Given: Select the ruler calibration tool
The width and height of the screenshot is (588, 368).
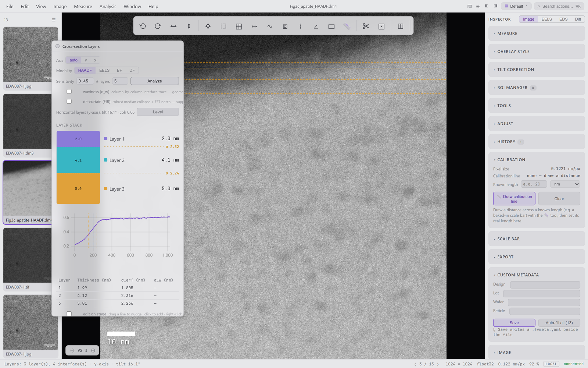Looking at the screenshot, I should [x=347, y=26].
